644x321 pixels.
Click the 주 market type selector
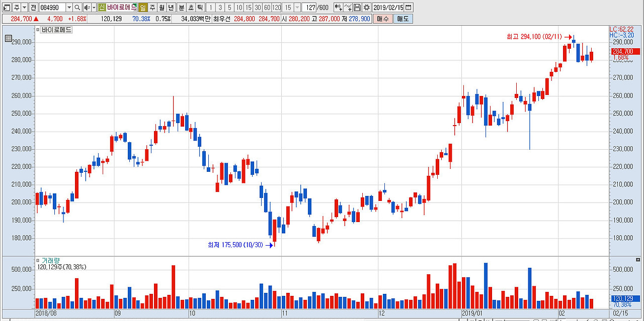pos(17,8)
